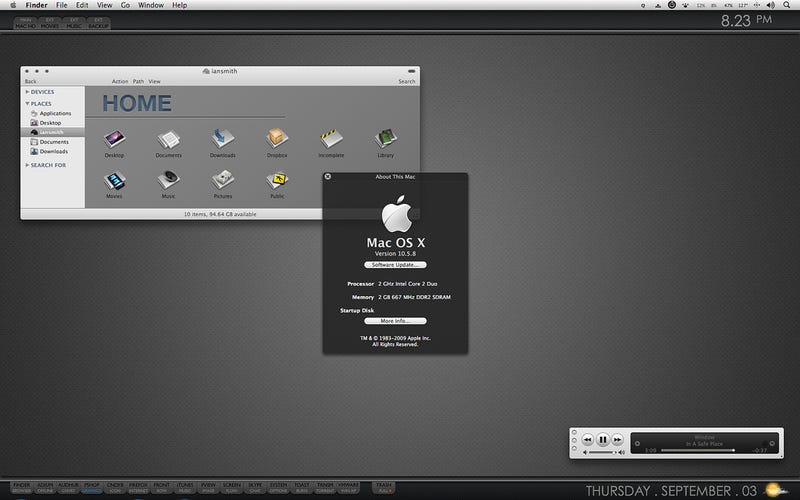Click the MUSIC drive tab
The image size is (800, 500).
(74, 23)
